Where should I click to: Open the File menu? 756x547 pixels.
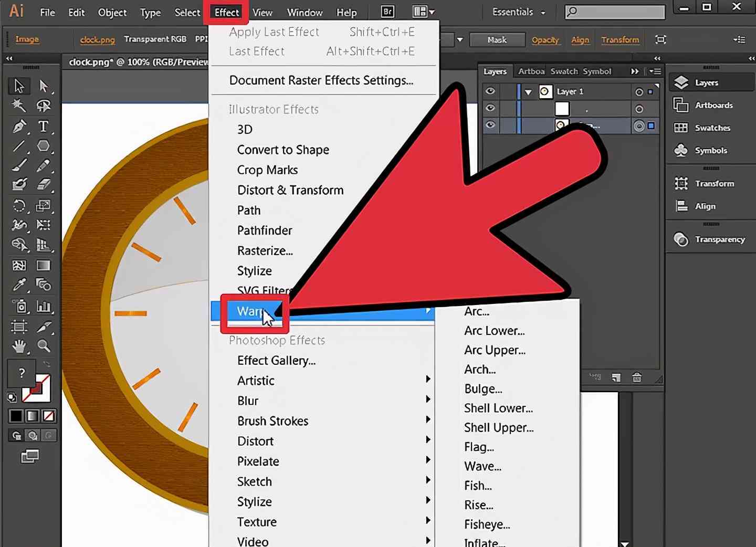47,12
